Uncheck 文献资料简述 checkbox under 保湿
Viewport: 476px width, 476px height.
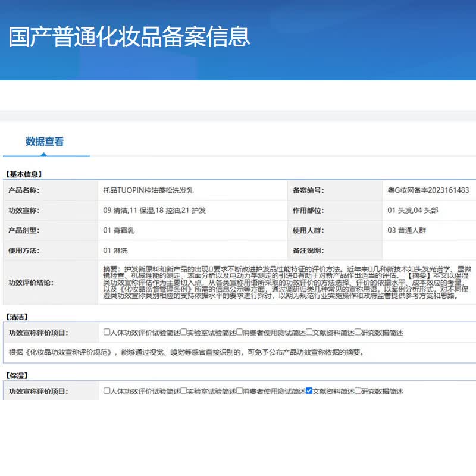coord(309,390)
